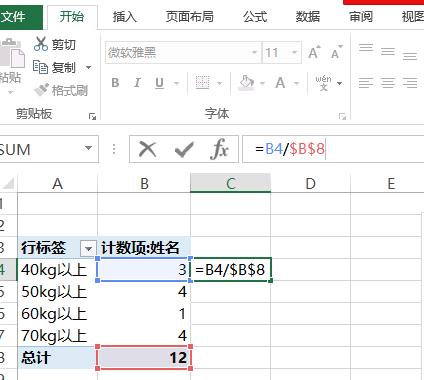This screenshot has width=424, height=380.
Task: Apply fill color paint bucket
Action: tap(246, 83)
